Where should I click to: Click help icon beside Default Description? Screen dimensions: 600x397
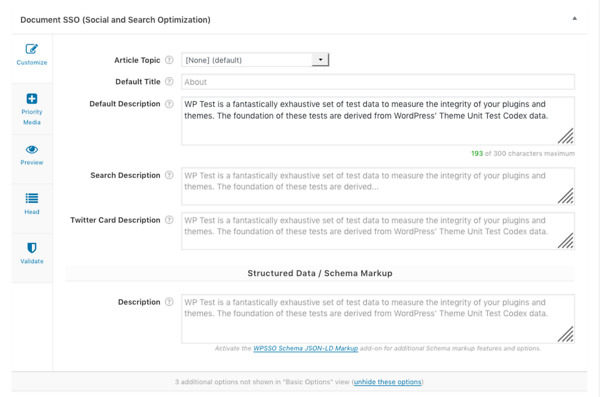coord(169,104)
